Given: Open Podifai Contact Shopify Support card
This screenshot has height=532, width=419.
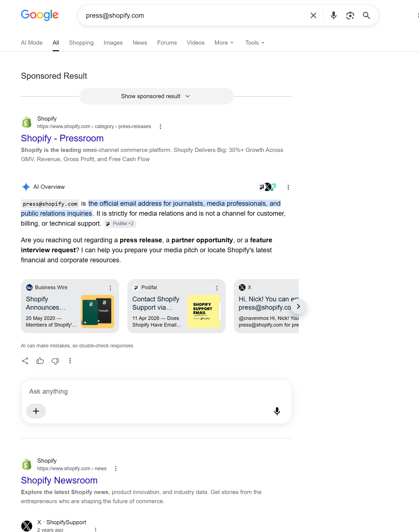Looking at the screenshot, I should (x=177, y=306).
